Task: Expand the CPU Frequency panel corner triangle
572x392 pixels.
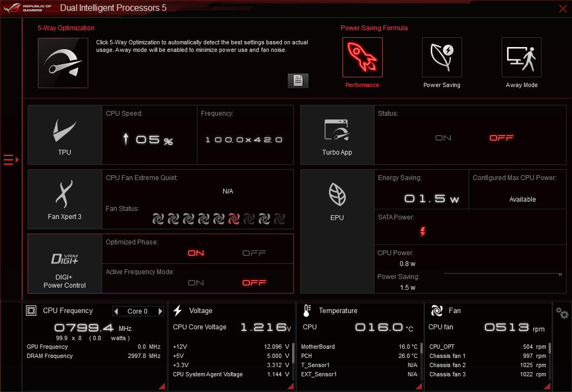Action: (162, 386)
